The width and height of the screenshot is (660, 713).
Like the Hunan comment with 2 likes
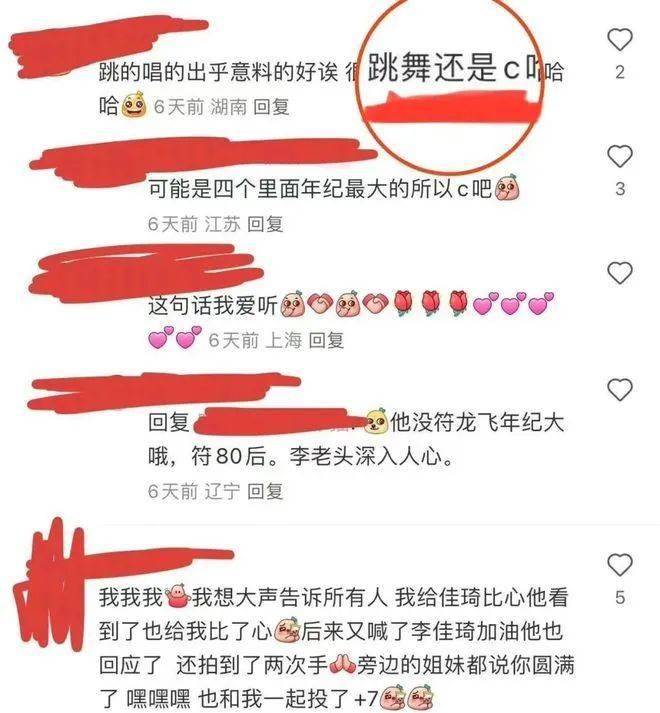pos(620,40)
